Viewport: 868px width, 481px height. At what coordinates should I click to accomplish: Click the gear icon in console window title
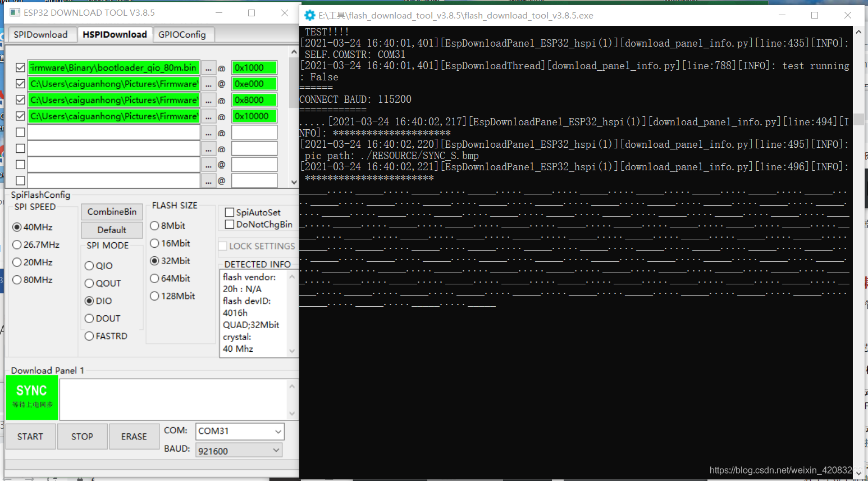pyautogui.click(x=309, y=15)
